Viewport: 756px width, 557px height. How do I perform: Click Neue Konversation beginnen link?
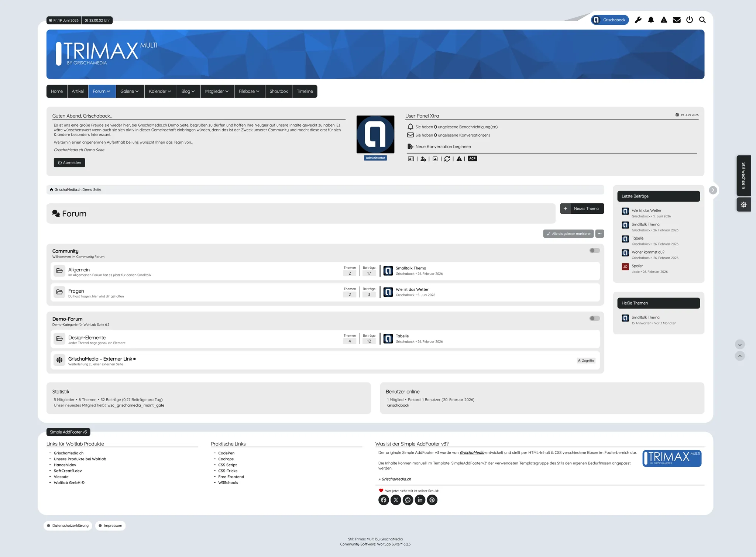[x=443, y=147]
